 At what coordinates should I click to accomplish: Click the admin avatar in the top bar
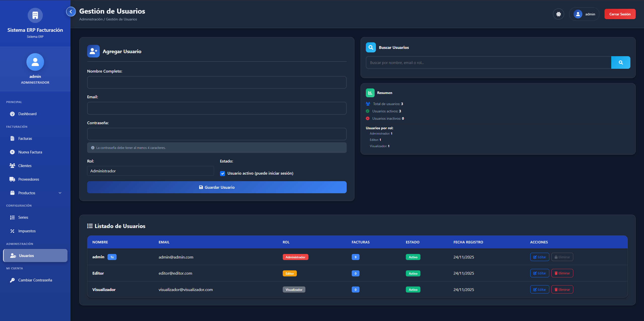[578, 14]
